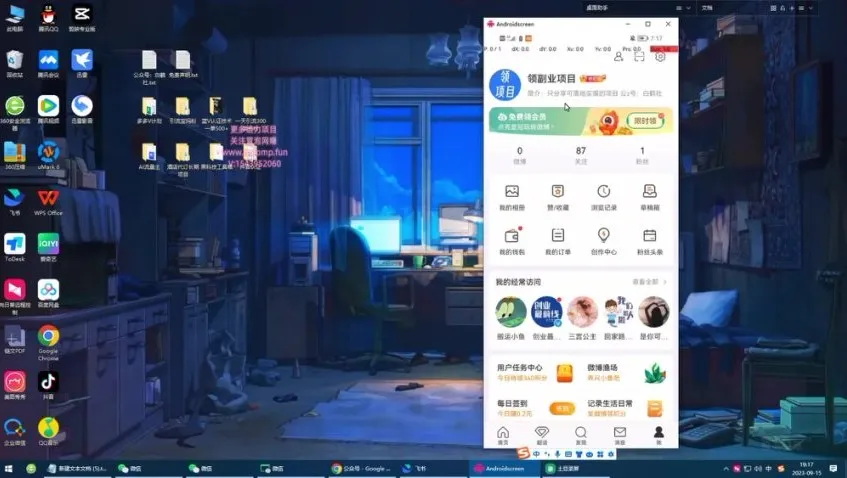Viewport: 847px width, 478px height.
Task: Open Weibo settings gear icon
Action: [660, 57]
